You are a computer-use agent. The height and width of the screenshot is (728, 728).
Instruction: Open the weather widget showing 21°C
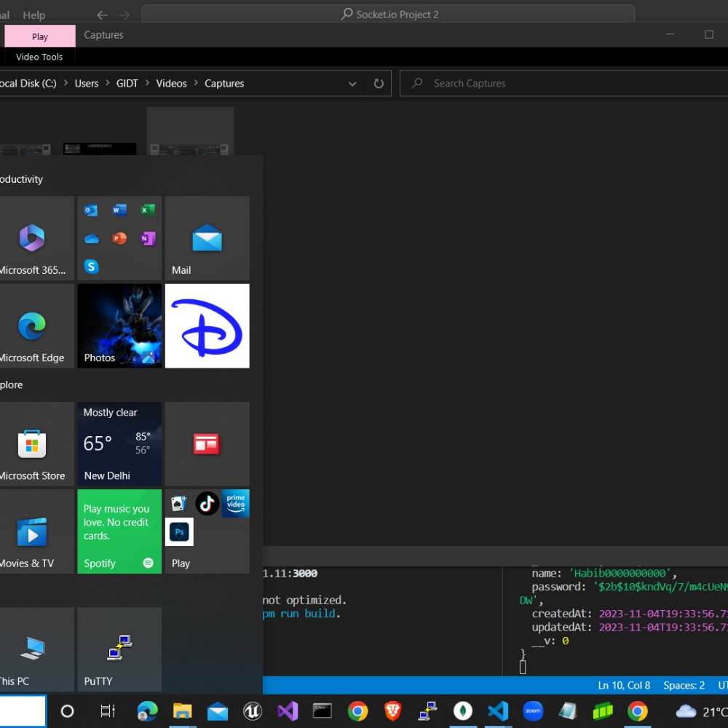pyautogui.click(x=701, y=711)
